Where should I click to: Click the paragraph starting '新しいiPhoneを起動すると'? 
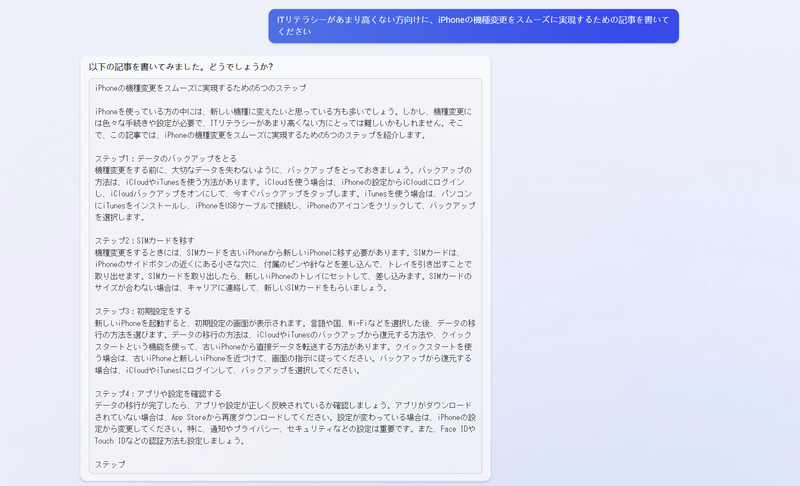(285, 347)
